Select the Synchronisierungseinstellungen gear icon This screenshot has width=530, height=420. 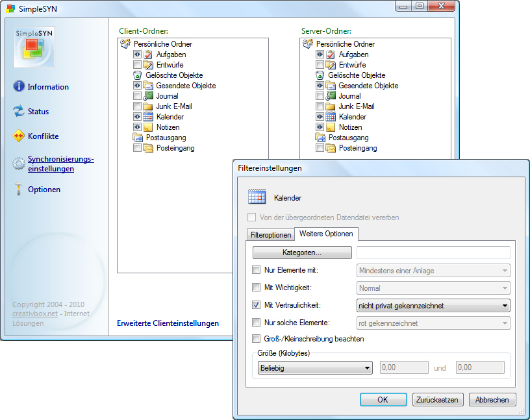[x=19, y=164]
